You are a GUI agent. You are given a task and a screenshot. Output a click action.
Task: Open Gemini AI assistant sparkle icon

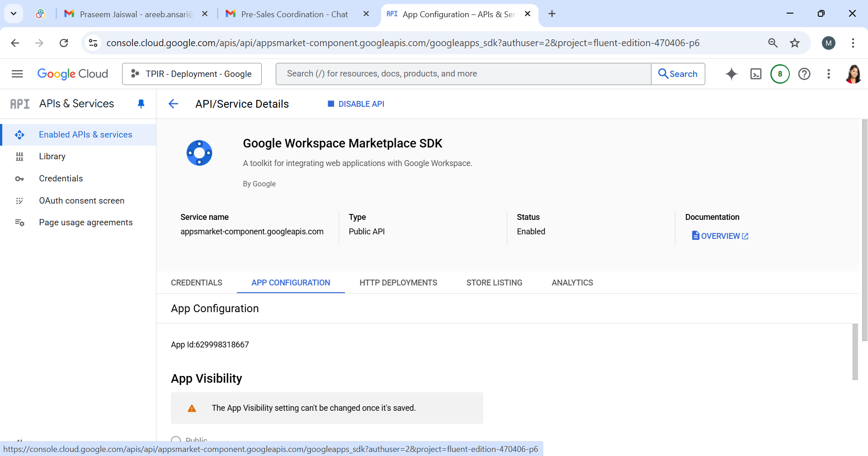pos(731,74)
